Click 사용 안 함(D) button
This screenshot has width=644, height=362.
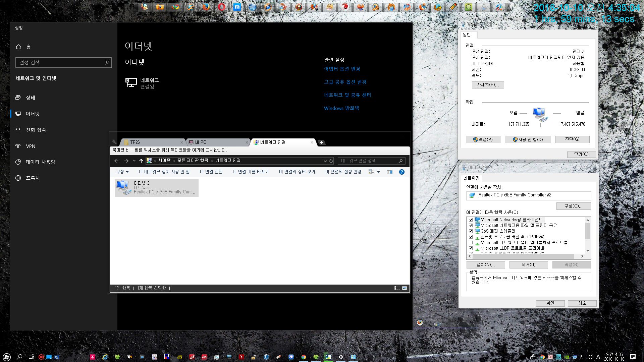pos(528,139)
